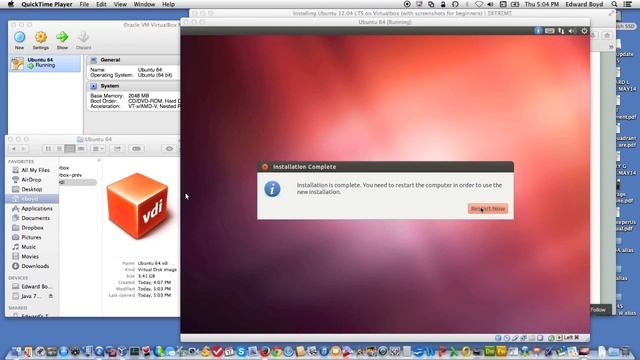Open Dropbox in Finder sidebar

[x=32, y=228]
